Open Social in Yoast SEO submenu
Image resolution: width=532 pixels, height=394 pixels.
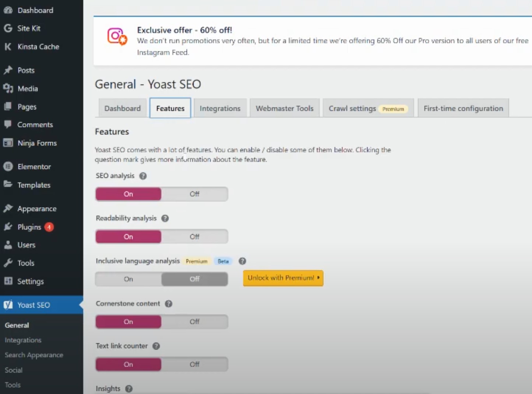(14, 370)
